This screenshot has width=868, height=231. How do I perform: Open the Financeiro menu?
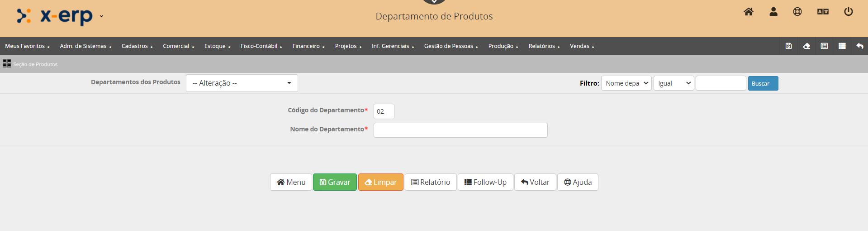308,46
